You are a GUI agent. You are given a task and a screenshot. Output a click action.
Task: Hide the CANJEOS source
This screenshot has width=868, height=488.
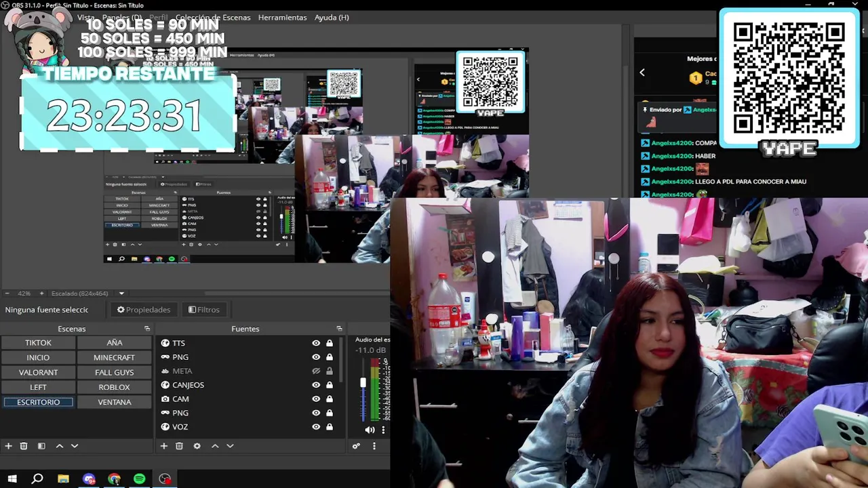coord(316,385)
